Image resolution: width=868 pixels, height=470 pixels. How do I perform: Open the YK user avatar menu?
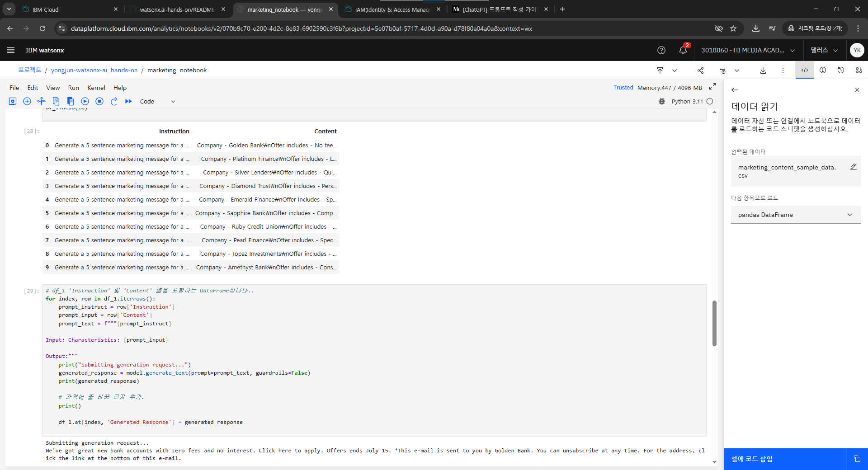(857, 50)
